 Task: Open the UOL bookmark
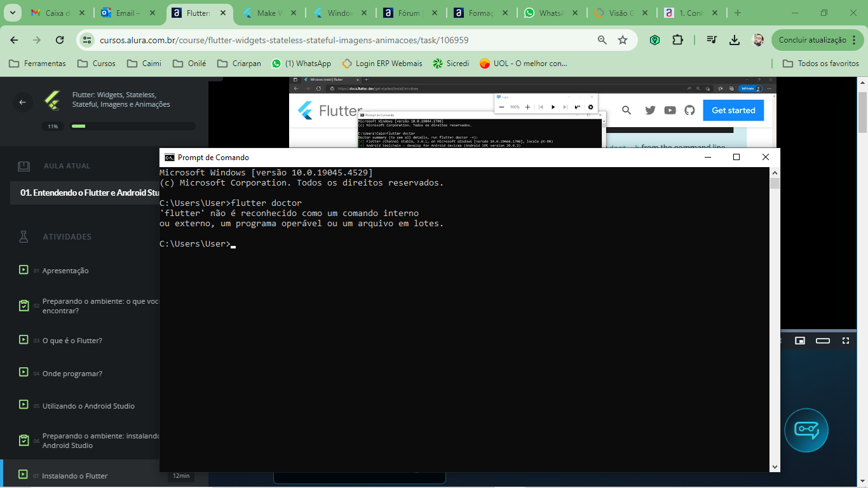(524, 64)
